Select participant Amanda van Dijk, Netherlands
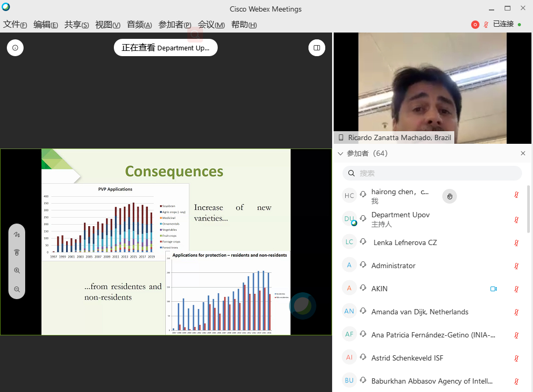Screen dimensions: 533x392 pos(432,312)
